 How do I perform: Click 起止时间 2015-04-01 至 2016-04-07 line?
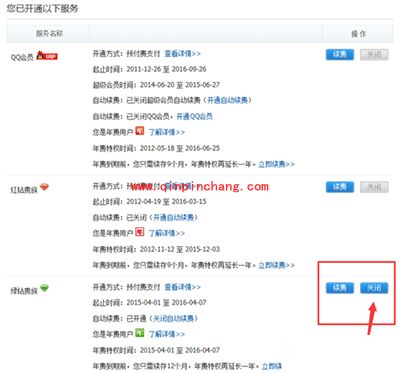pos(149,303)
